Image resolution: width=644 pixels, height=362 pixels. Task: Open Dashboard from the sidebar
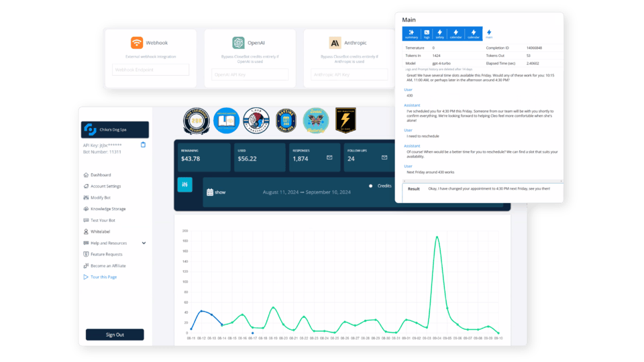[x=101, y=175]
